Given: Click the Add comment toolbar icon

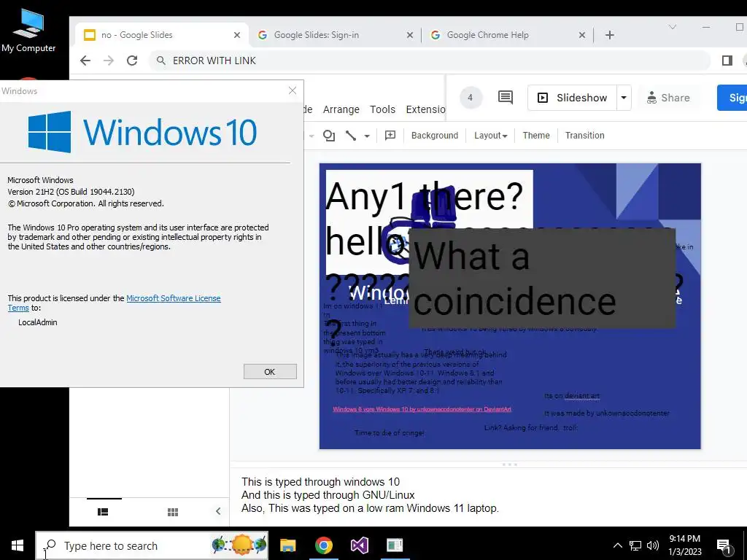Looking at the screenshot, I should 390,136.
